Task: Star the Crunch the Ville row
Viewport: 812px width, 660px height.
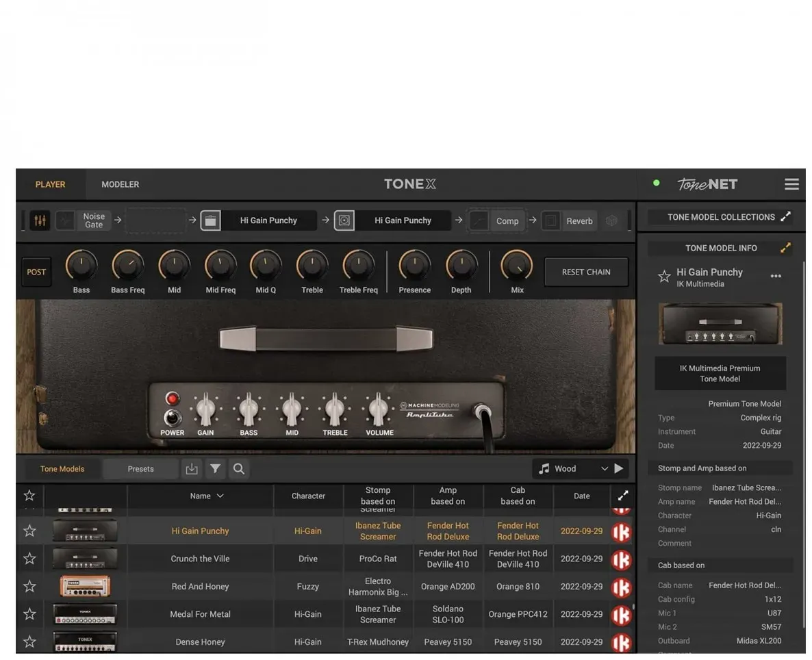Action: point(29,559)
